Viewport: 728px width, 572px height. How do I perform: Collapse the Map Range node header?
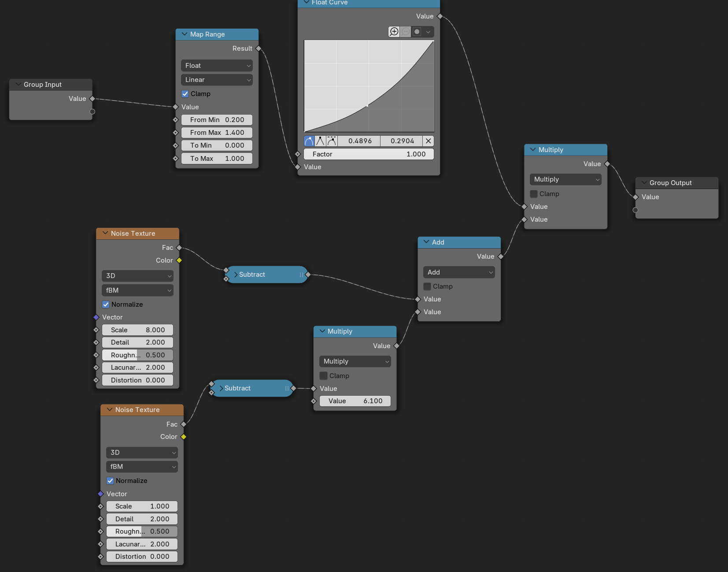185,34
